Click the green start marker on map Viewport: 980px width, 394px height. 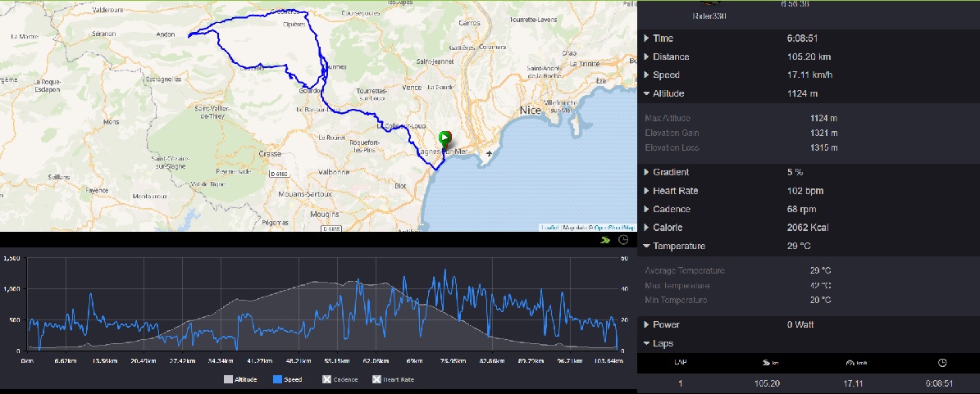coord(444,138)
